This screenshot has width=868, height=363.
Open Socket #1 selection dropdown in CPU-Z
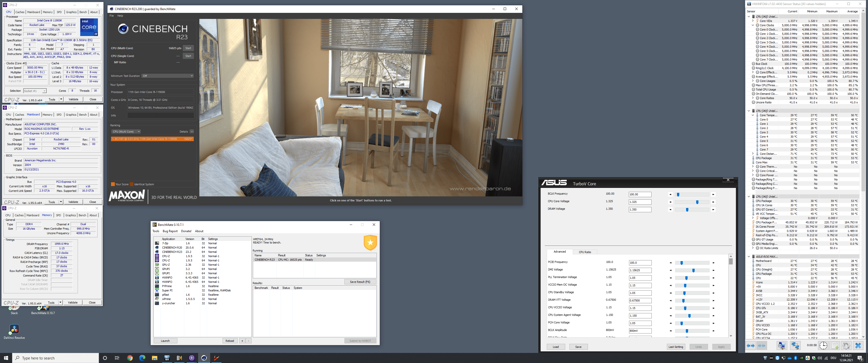point(35,91)
